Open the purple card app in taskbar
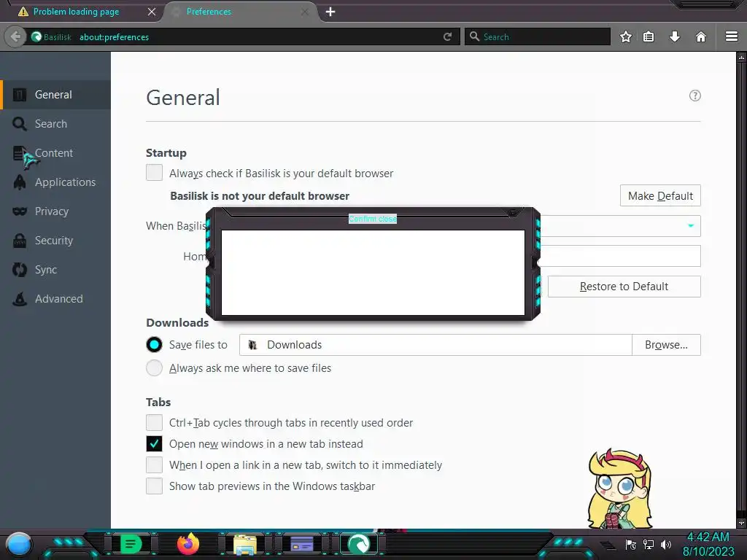Image resolution: width=747 pixels, height=560 pixels. [x=301, y=544]
